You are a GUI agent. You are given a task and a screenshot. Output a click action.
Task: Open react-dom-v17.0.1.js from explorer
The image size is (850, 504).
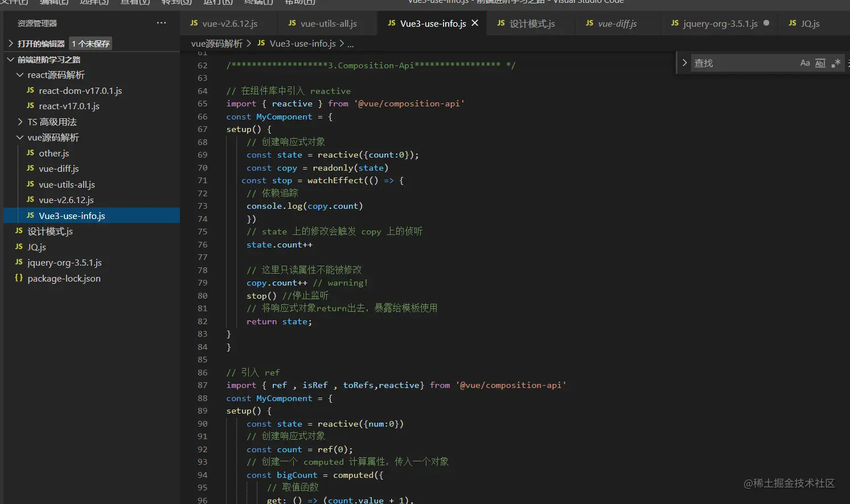[80, 91]
